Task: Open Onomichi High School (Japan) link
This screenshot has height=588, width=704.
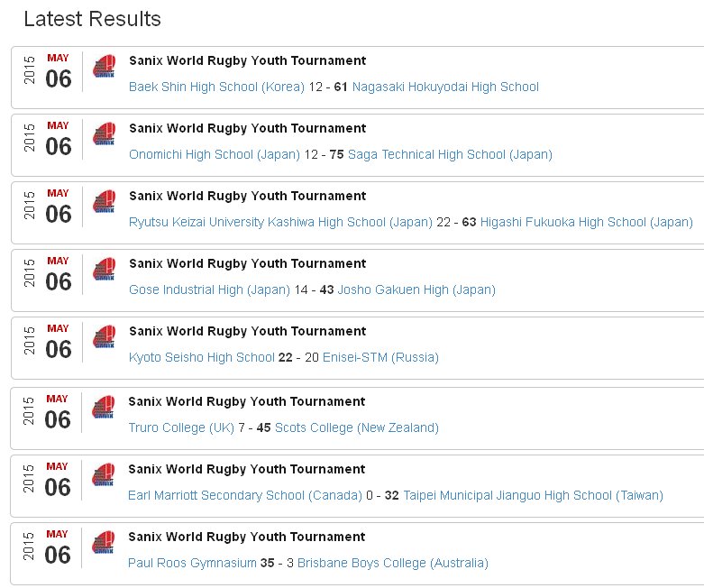Action: 215,154
